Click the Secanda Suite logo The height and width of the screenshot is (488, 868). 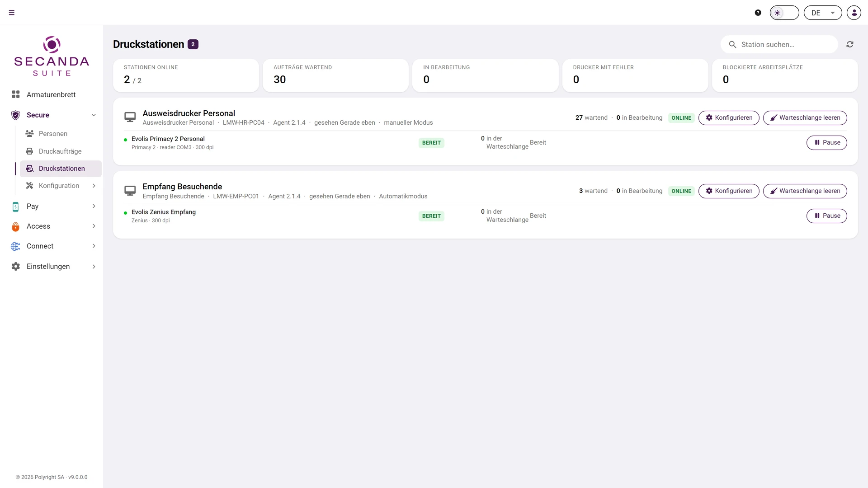[x=52, y=56]
